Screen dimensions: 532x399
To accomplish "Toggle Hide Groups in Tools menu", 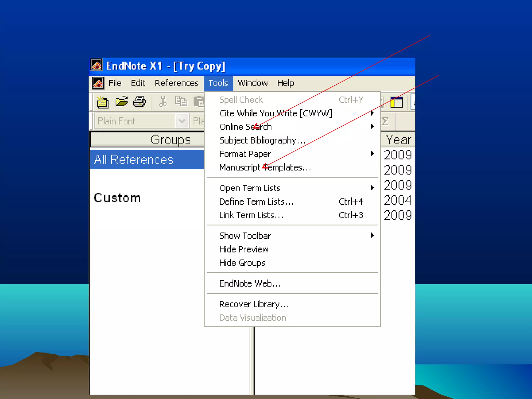I will [x=242, y=263].
